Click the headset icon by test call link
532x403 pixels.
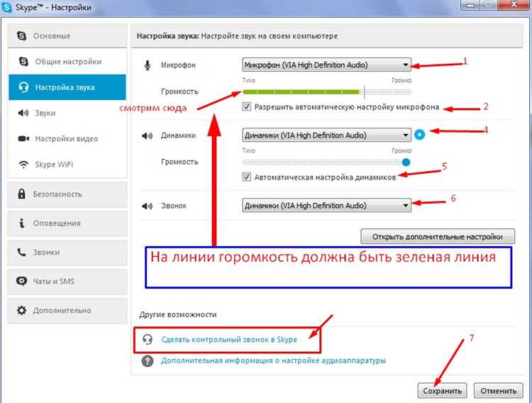coord(148,339)
